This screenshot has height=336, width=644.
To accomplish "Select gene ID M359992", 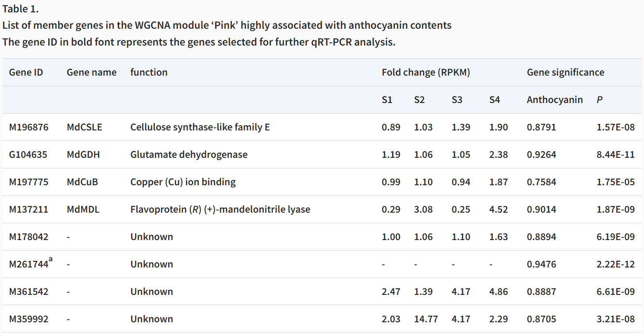I will tap(29, 319).
